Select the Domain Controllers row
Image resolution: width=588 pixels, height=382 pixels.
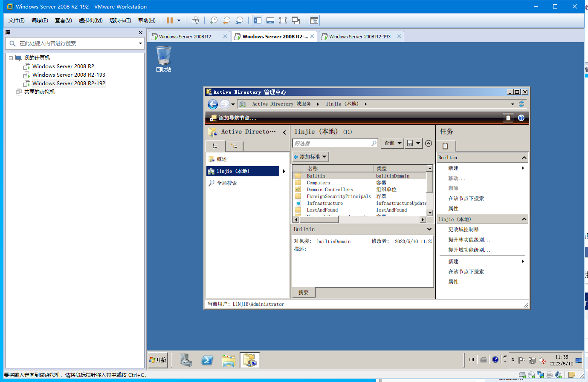[x=359, y=190]
